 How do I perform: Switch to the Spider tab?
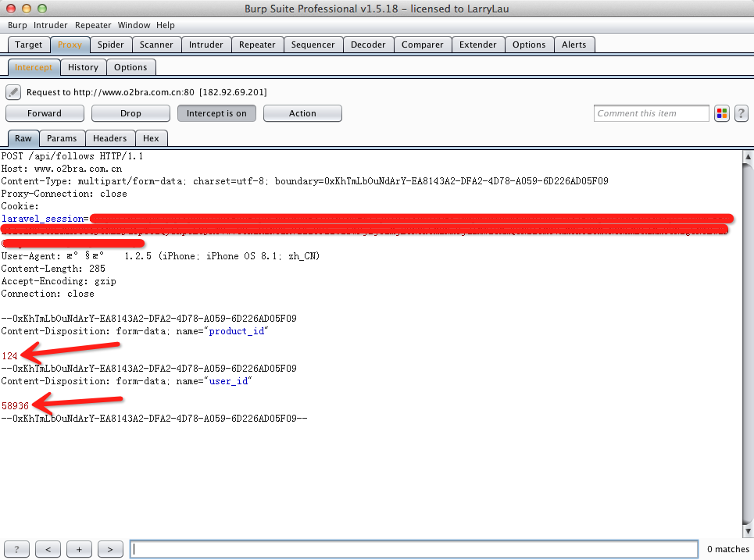(111, 45)
